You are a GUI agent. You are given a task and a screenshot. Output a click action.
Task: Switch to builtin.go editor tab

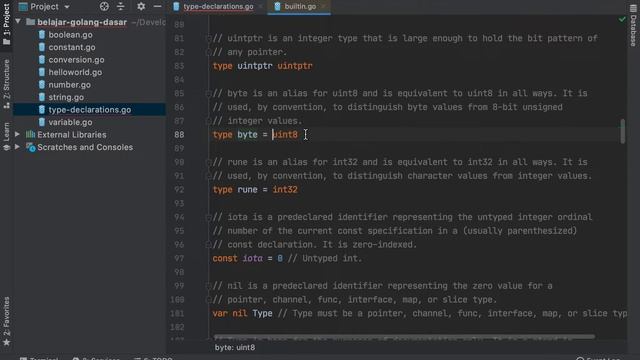tap(300, 7)
